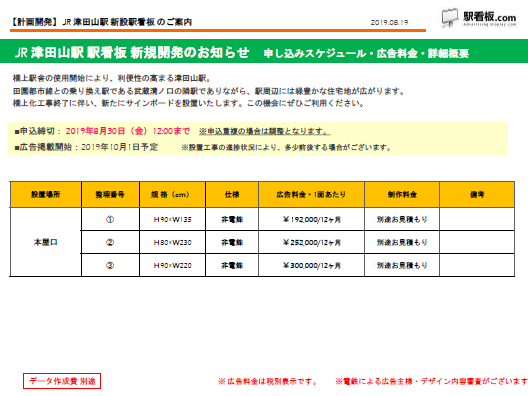Click the price ¥192,000/12ヶ月
The image size is (528, 396).
point(311,220)
